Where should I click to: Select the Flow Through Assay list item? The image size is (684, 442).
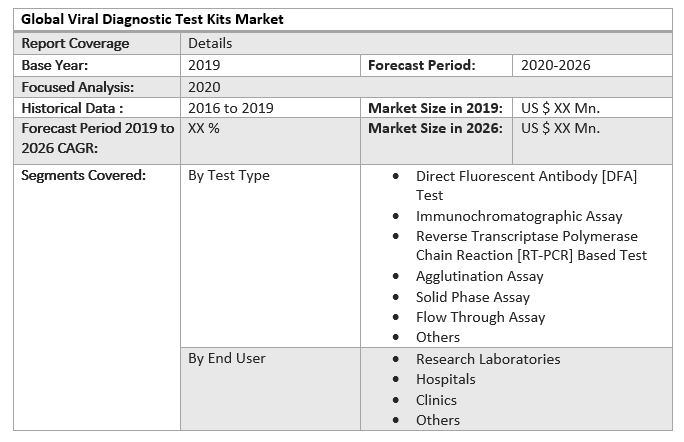(x=481, y=317)
